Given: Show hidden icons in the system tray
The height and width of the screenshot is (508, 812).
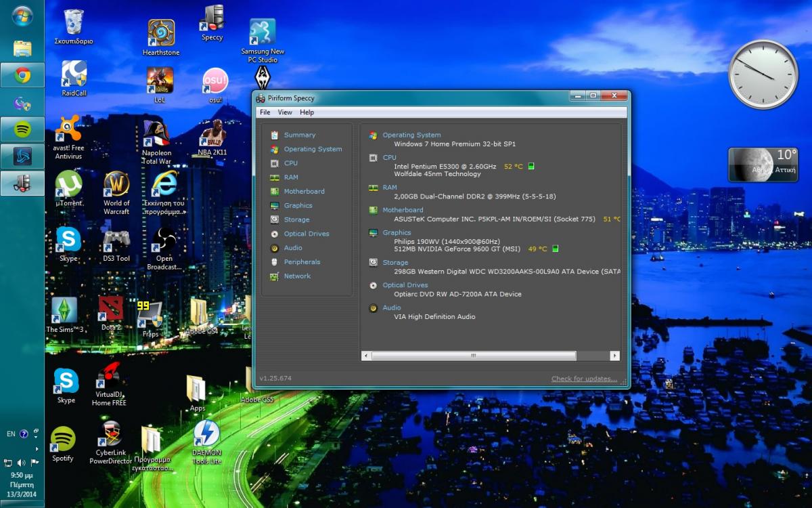Looking at the screenshot, I should [37, 448].
